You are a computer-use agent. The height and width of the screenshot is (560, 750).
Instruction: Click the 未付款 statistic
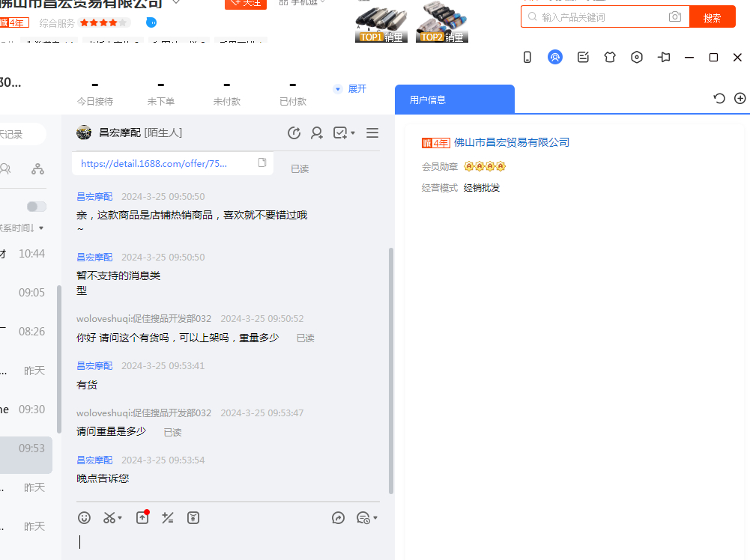227,94
